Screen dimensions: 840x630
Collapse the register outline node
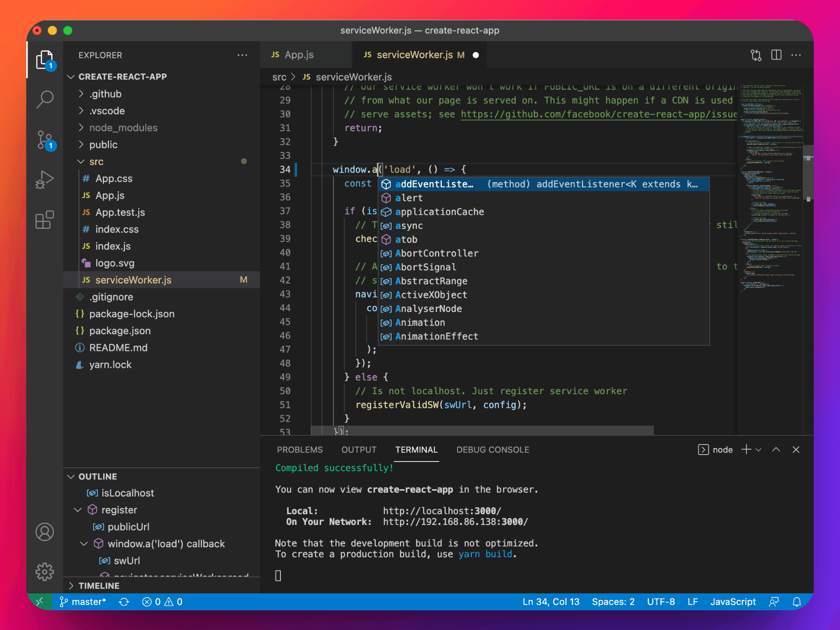click(x=78, y=510)
